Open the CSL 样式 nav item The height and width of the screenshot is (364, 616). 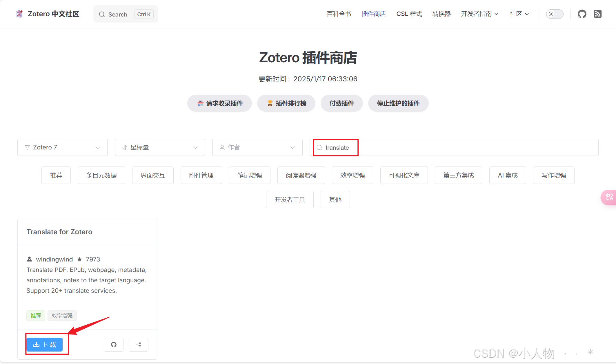pyautogui.click(x=409, y=14)
